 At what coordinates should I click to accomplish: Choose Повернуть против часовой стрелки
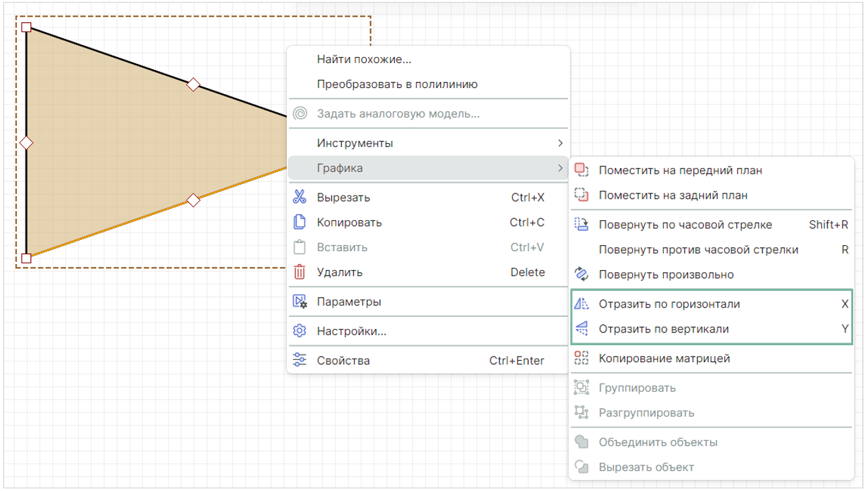[x=698, y=250]
